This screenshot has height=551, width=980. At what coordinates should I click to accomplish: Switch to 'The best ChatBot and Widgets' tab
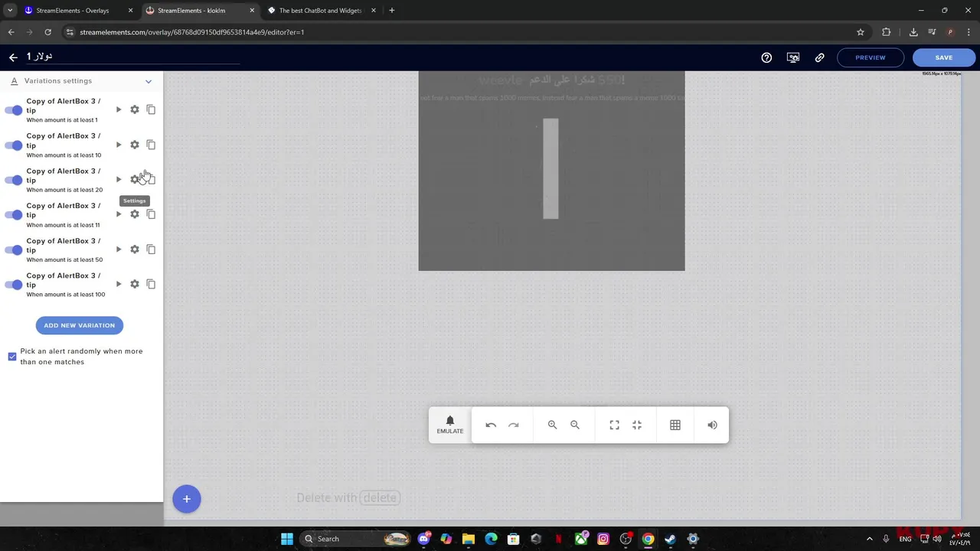pyautogui.click(x=321, y=11)
